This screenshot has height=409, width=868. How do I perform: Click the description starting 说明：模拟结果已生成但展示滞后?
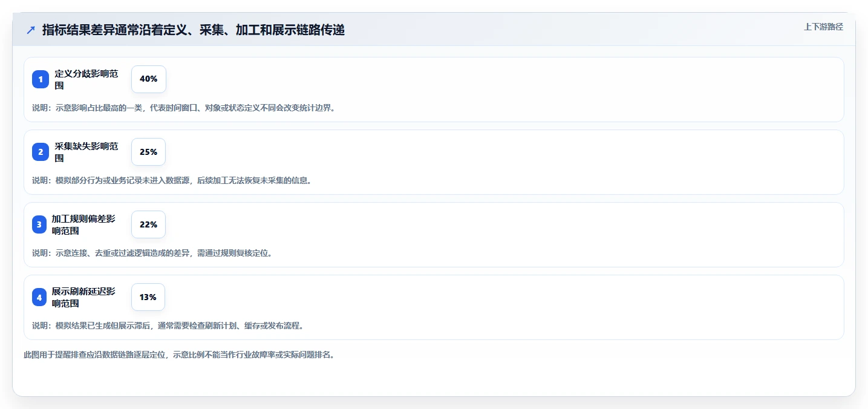(x=168, y=326)
